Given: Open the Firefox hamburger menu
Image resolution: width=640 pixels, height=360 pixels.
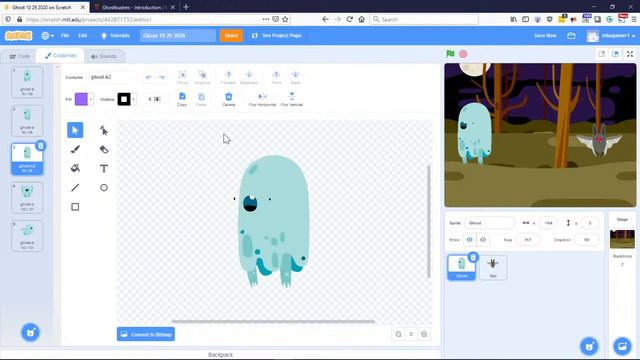Looking at the screenshot, I should (634, 19).
